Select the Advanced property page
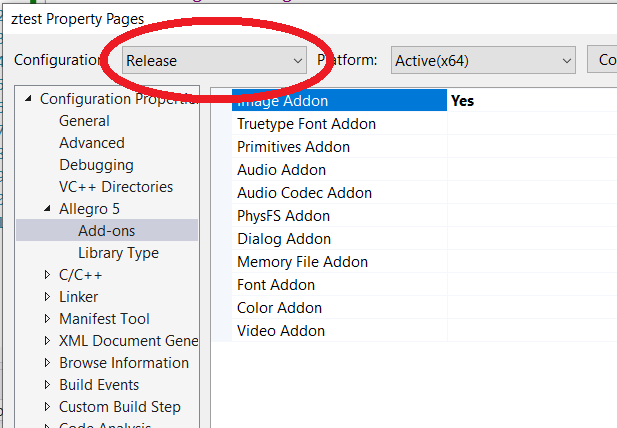The image size is (617, 428). tap(91, 143)
